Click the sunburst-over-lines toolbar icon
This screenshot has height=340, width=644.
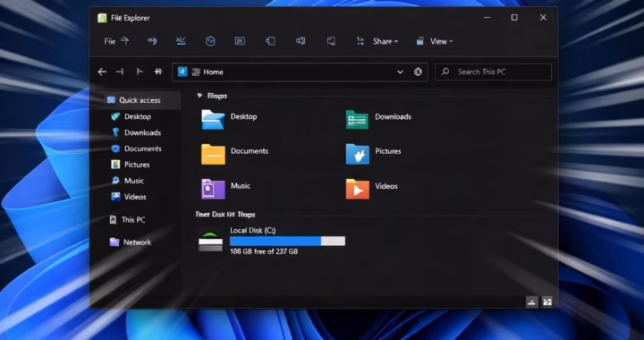coord(181,40)
